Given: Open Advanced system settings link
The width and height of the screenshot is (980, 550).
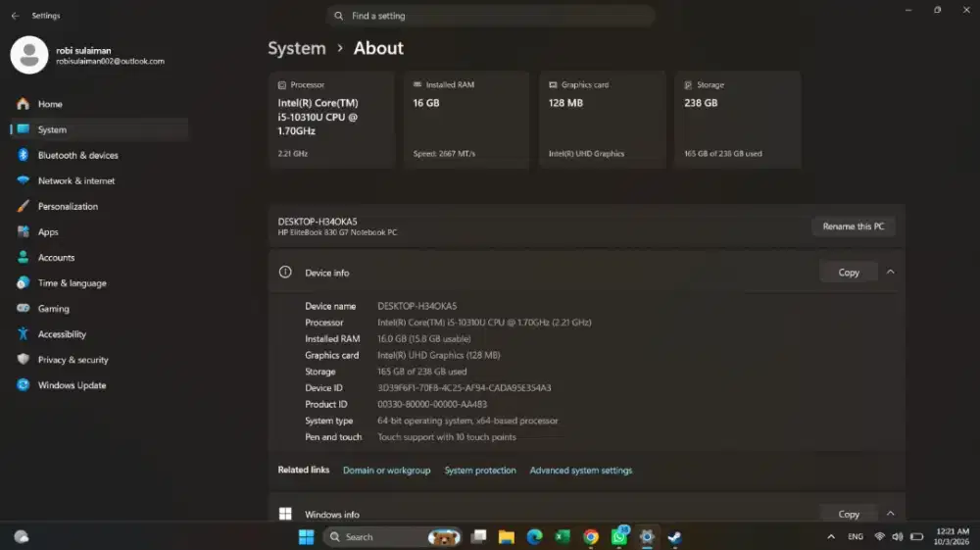Looking at the screenshot, I should [580, 471].
